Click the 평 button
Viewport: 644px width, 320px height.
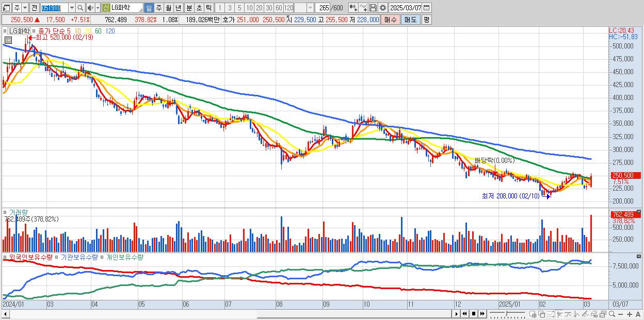click(426, 20)
